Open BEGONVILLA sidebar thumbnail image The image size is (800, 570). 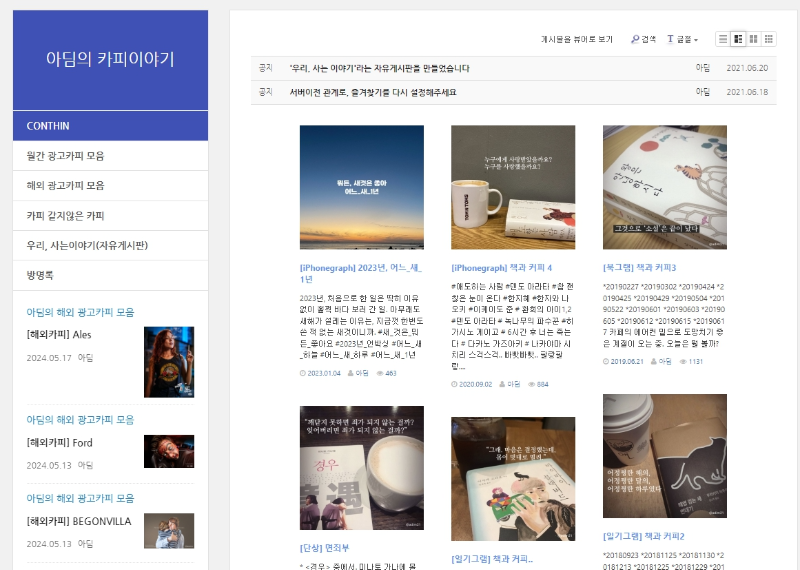[169, 531]
